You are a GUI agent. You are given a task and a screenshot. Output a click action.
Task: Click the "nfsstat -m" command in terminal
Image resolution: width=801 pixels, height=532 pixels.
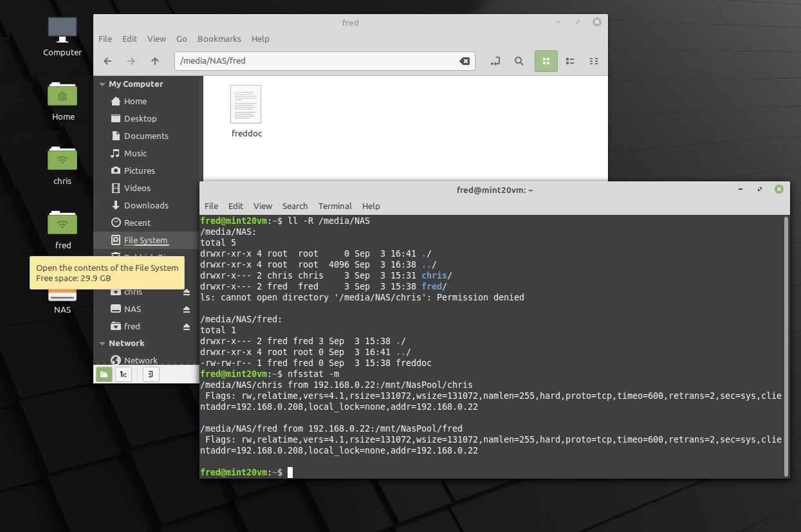pos(314,374)
